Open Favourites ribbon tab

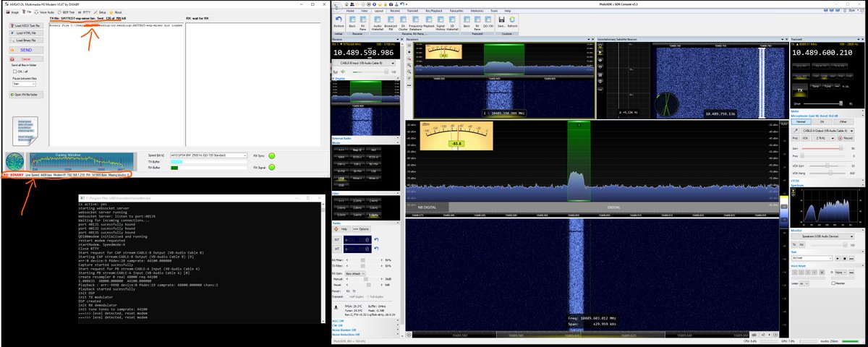click(456, 11)
